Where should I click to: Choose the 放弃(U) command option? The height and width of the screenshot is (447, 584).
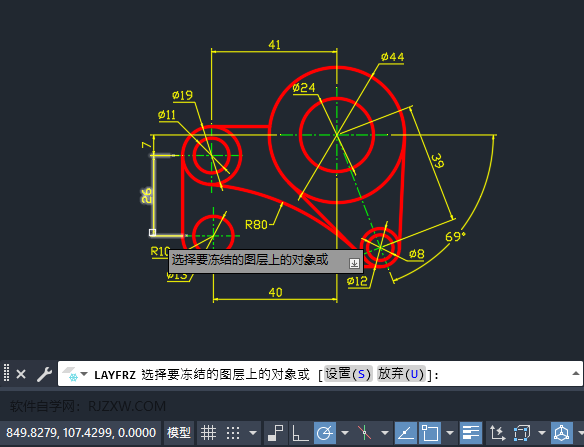401,374
